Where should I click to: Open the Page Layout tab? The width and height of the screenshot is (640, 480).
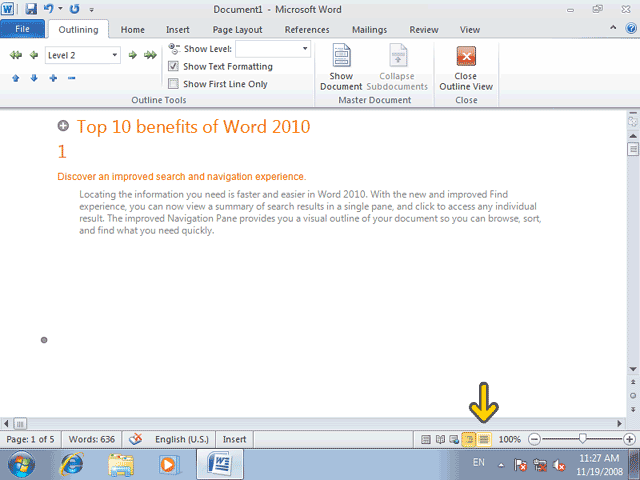click(x=238, y=29)
